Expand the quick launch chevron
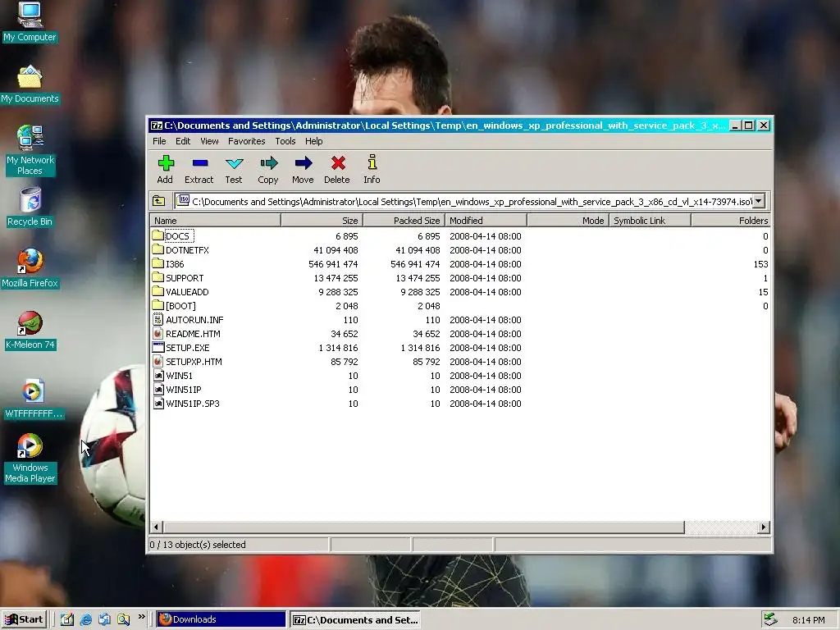840x630 pixels. pos(141,617)
